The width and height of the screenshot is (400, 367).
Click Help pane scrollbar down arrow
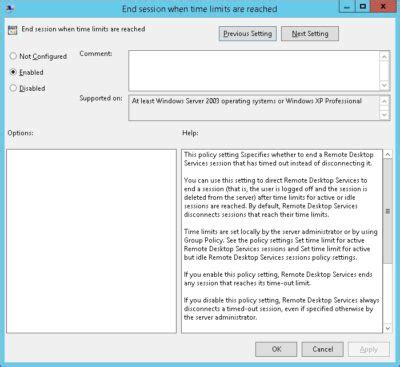coord(387,328)
